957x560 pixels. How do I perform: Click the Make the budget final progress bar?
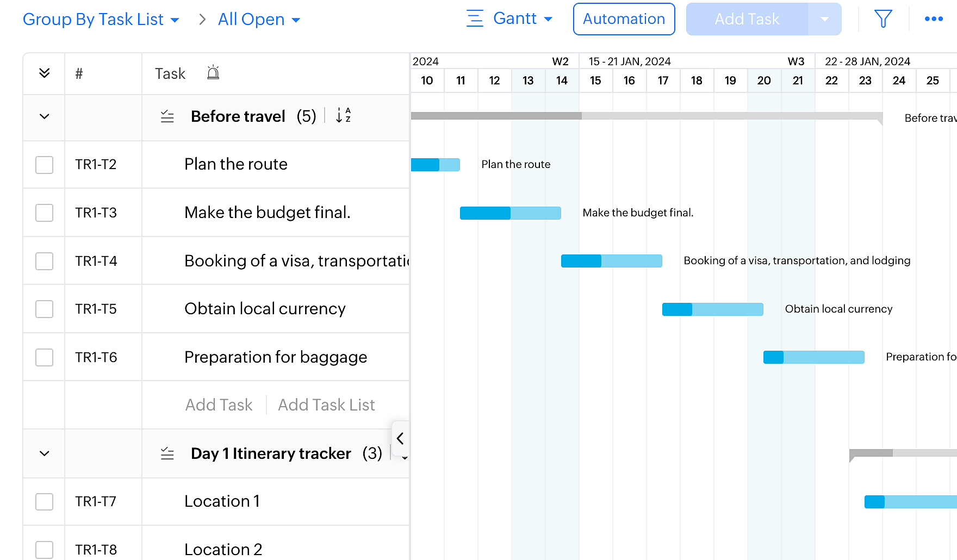pos(510,213)
